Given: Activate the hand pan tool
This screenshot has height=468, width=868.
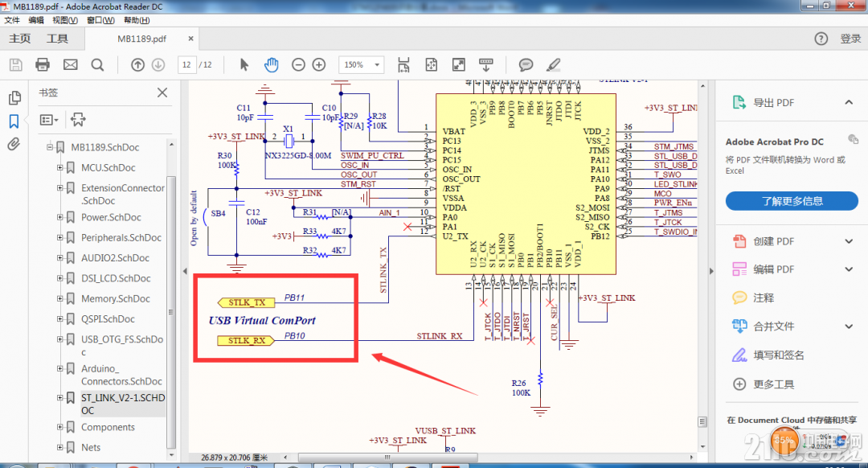Looking at the screenshot, I should point(272,65).
